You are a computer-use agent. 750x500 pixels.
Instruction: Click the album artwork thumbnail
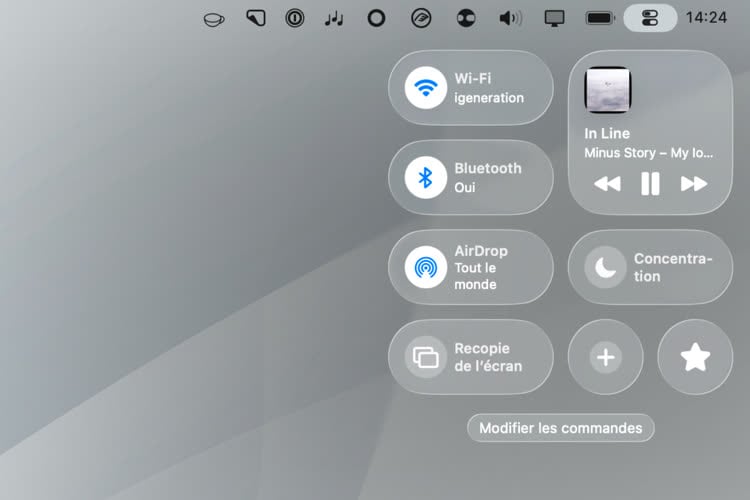point(608,90)
